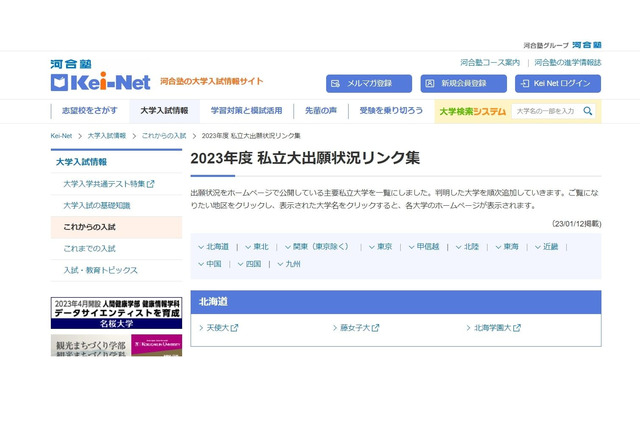The image size is (640, 426).
Task: Jump to 北陸 region anchor
Action: [467, 247]
